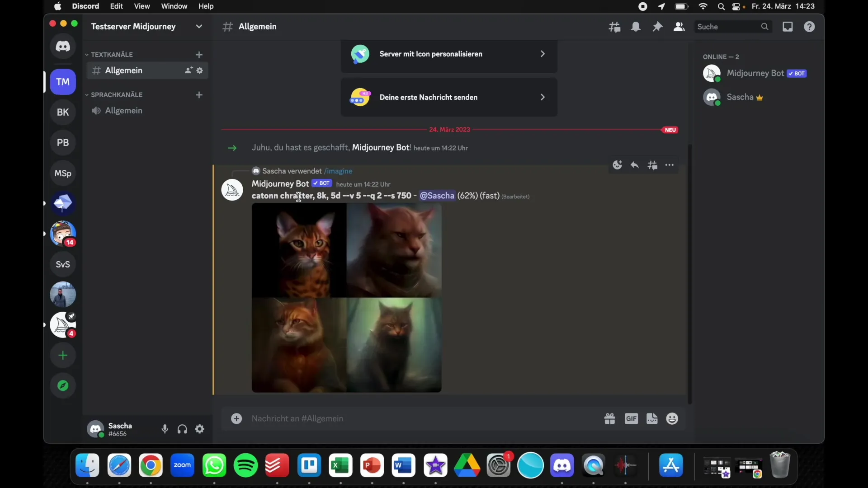Open the PB server
This screenshot has width=868, height=488.
(63, 142)
